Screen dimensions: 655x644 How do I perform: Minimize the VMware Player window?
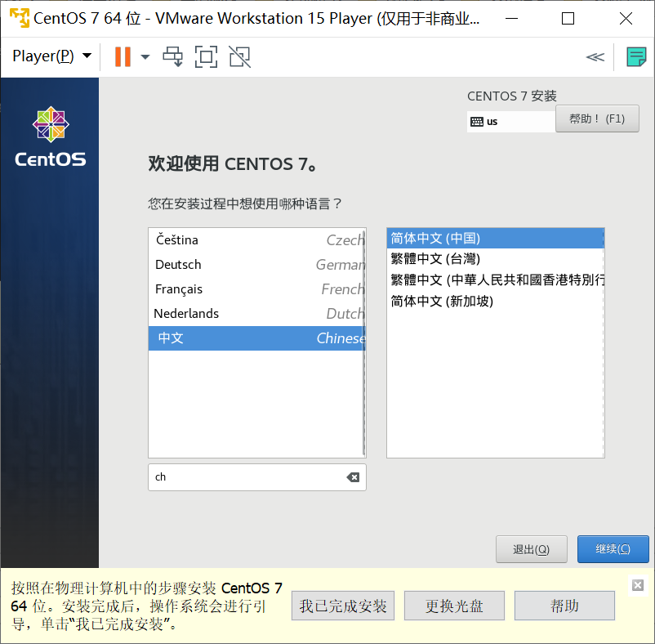point(512,18)
